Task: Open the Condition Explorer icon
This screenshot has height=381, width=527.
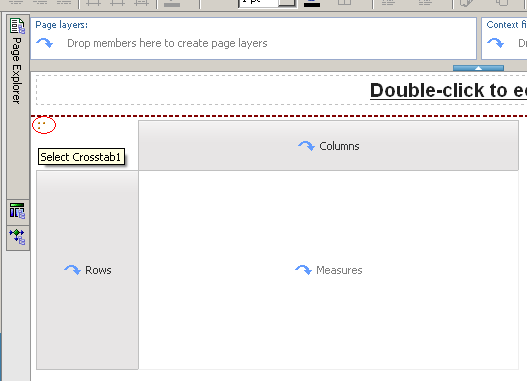Action: click(18, 238)
